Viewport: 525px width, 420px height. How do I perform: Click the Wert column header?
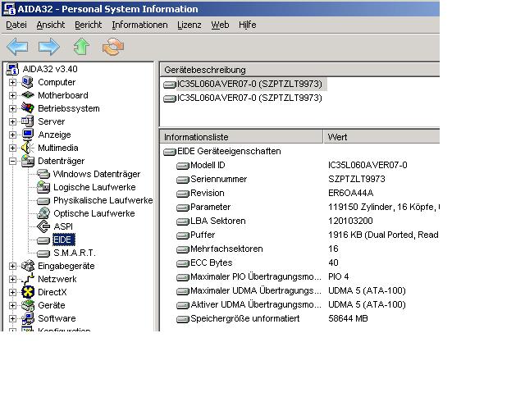[x=381, y=137]
